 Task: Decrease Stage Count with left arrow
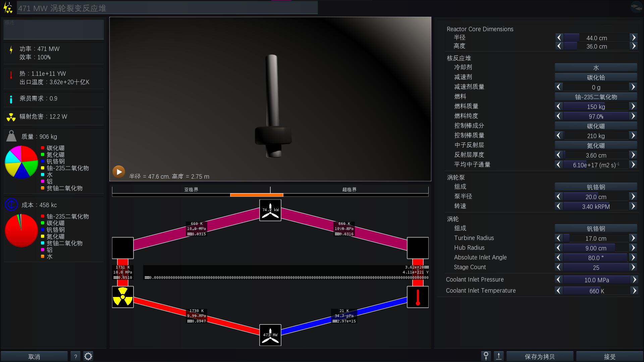(558, 267)
